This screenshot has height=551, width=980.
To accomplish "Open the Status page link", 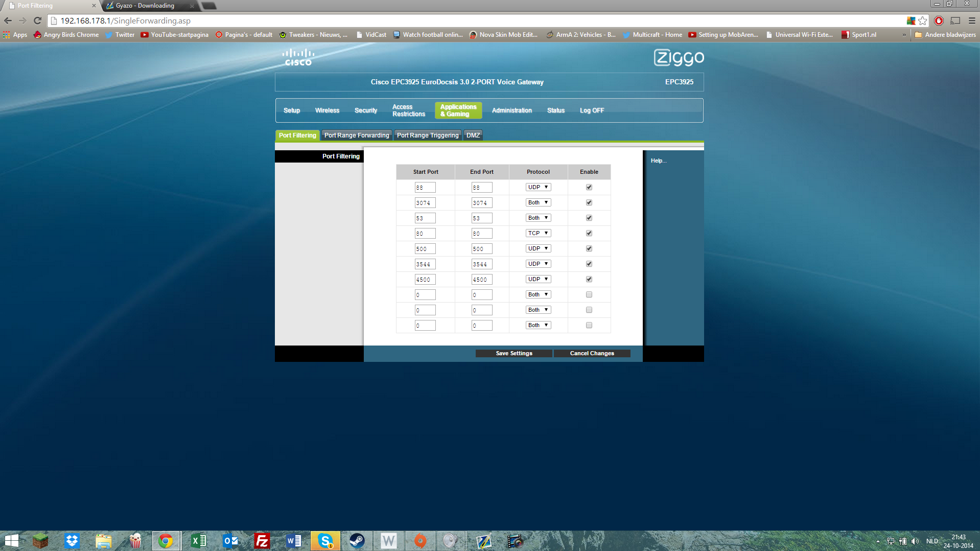I will pyautogui.click(x=556, y=110).
